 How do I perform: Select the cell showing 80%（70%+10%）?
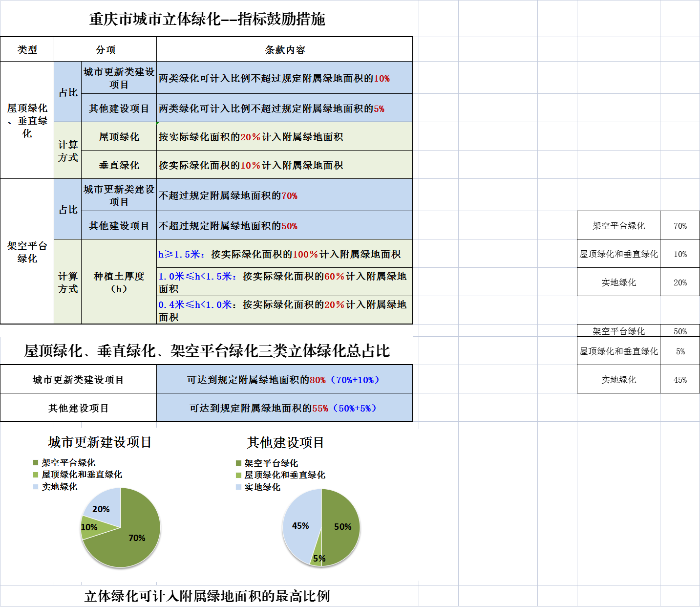[x=284, y=380]
